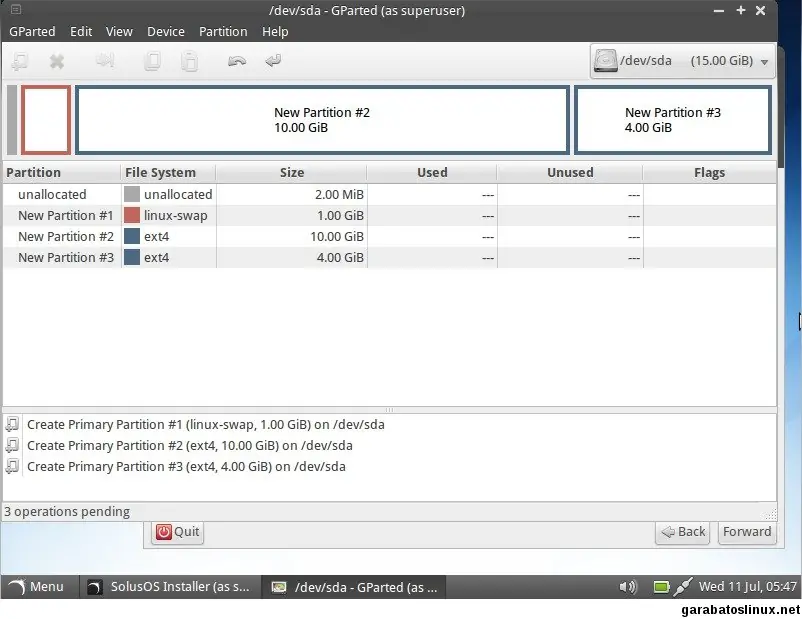Open the Partition menu
Image resolution: width=802 pixels, height=619 pixels.
coord(223,32)
